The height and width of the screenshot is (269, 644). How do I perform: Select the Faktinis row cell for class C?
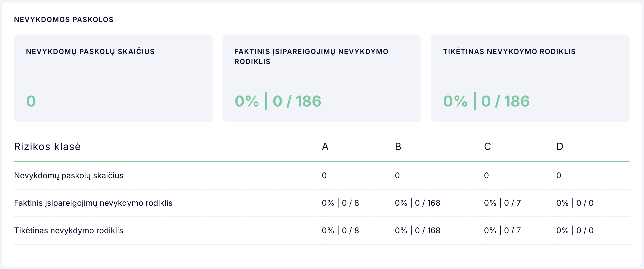coord(502,203)
